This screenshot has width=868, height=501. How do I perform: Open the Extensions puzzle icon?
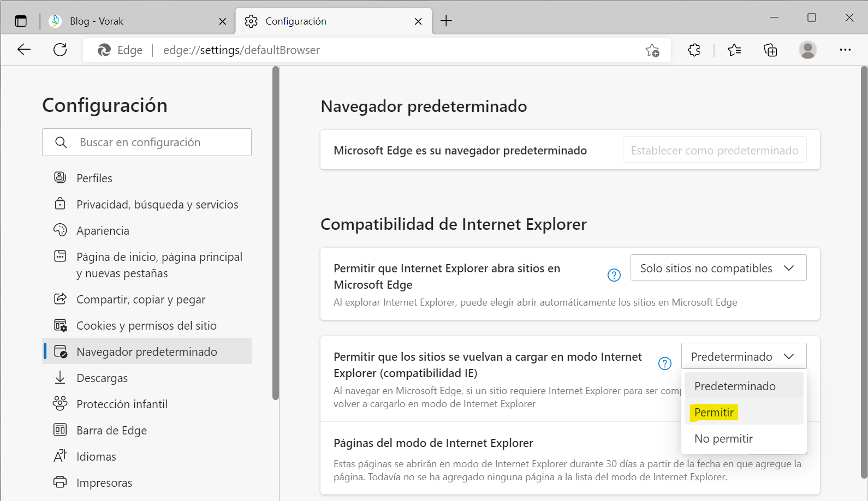coord(694,50)
